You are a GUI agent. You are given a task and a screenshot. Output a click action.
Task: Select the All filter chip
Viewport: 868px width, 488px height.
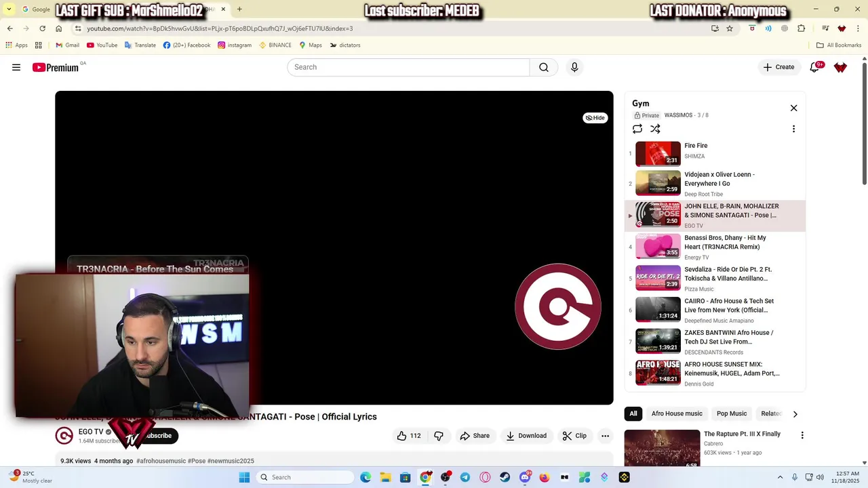(633, 413)
